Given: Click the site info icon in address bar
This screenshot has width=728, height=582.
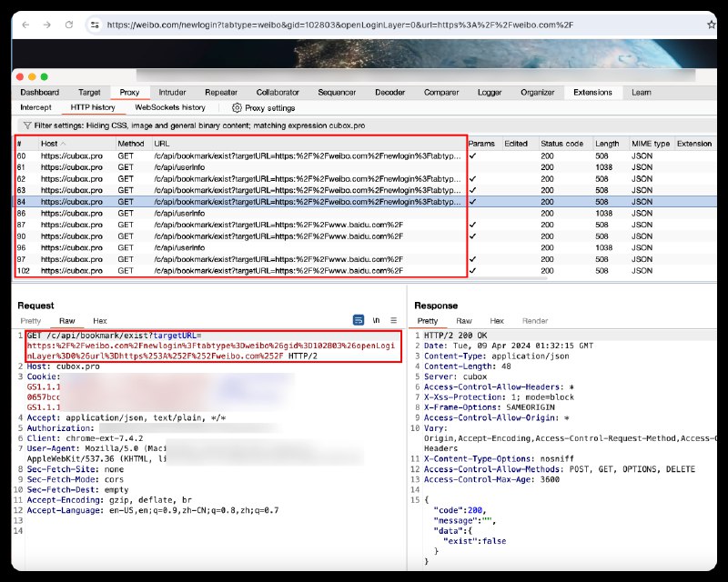Looking at the screenshot, I should click(94, 25).
